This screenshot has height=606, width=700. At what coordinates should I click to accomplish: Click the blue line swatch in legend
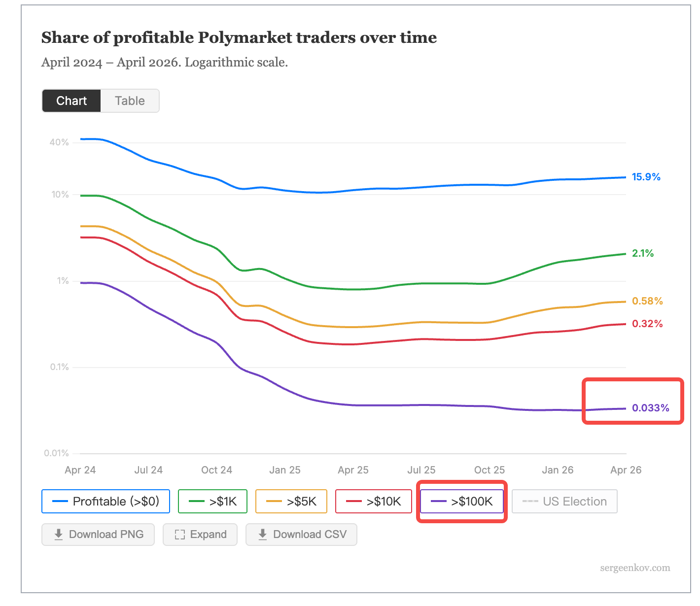60,502
